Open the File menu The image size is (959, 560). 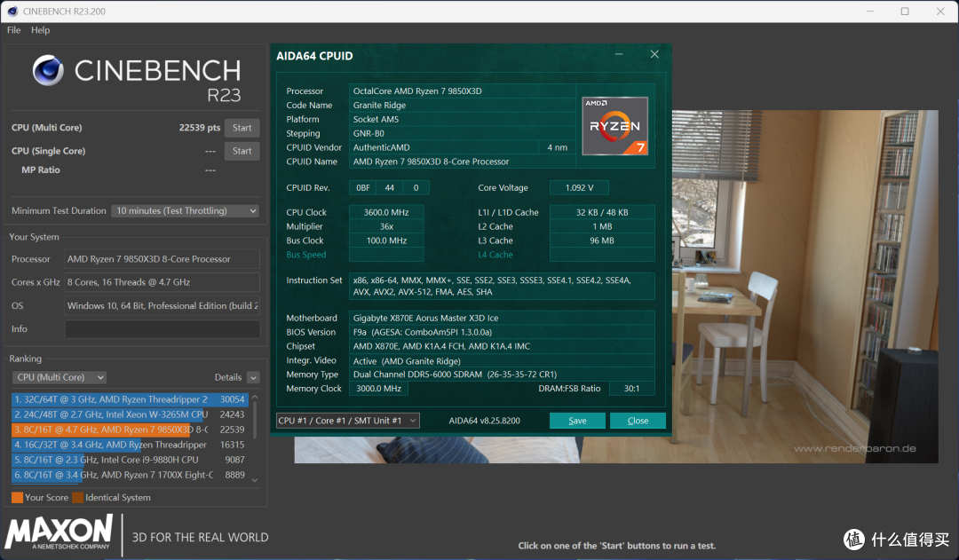click(13, 30)
